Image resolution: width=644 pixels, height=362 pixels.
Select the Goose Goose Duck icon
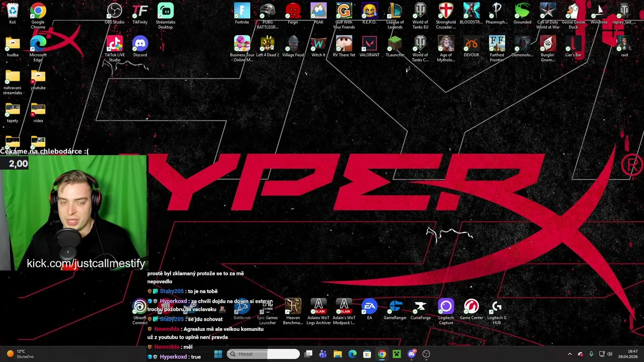click(x=574, y=16)
